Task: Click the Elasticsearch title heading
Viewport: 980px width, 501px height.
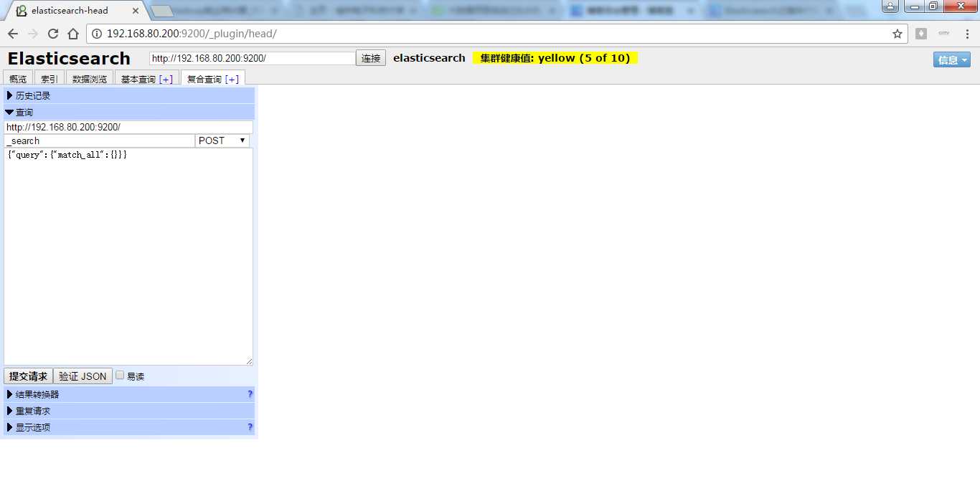Action: point(69,58)
